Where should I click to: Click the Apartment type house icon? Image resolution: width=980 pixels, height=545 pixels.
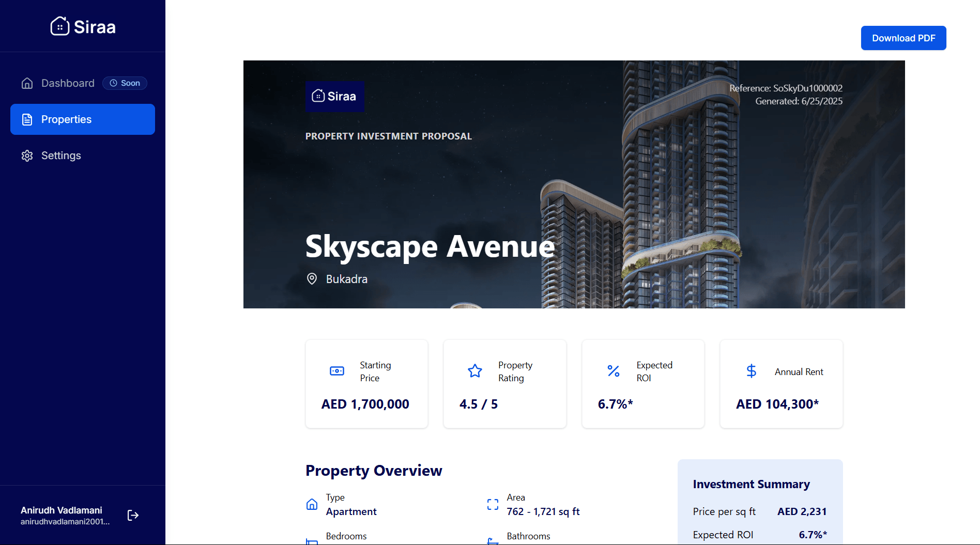pyautogui.click(x=312, y=504)
